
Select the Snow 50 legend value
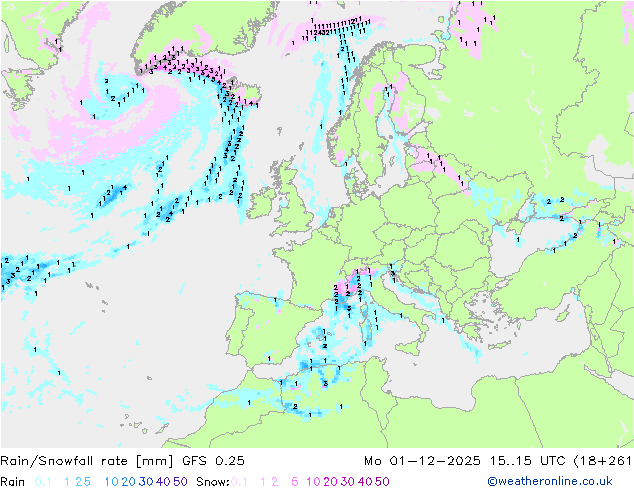[382, 482]
